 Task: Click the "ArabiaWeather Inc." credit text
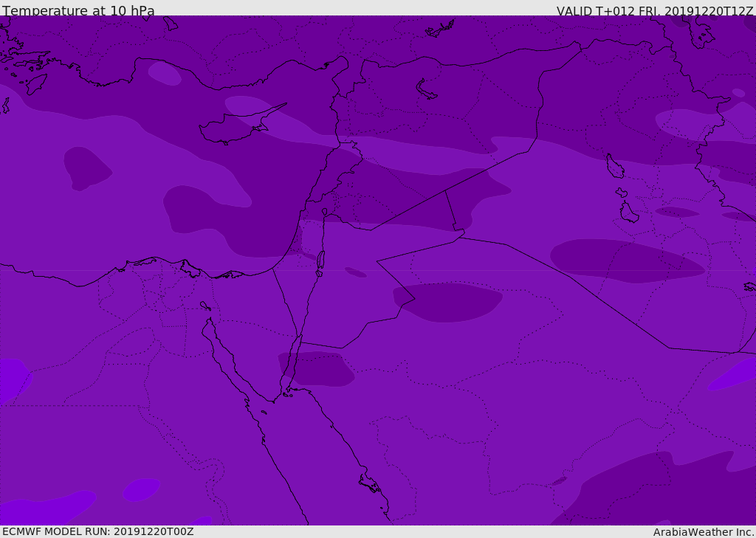tap(704, 532)
